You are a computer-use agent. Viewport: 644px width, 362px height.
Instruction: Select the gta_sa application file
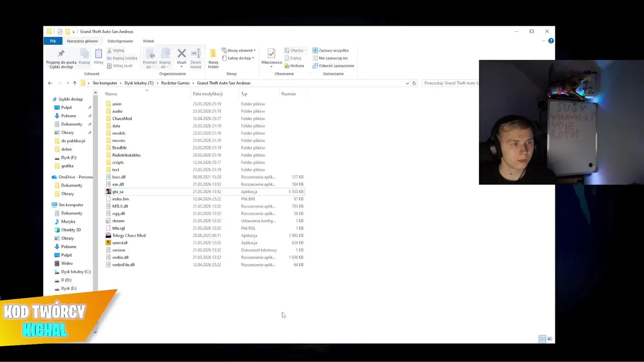point(118,192)
